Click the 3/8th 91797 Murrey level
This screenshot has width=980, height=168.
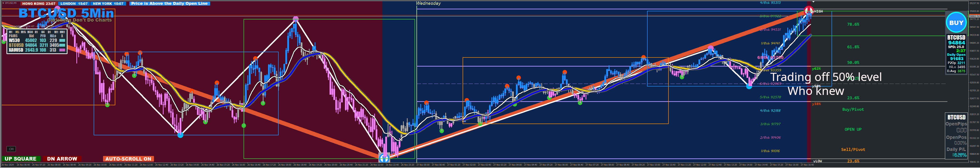[770, 124]
